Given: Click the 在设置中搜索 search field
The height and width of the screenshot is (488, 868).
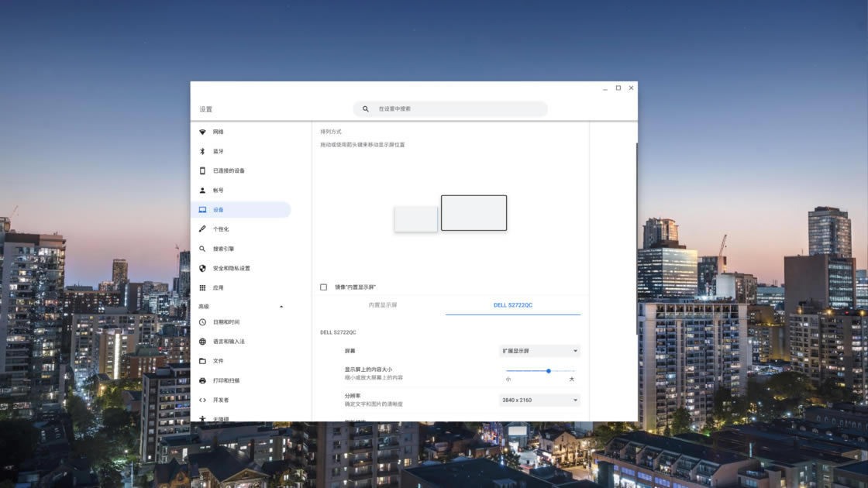Looking at the screenshot, I should coord(457,109).
